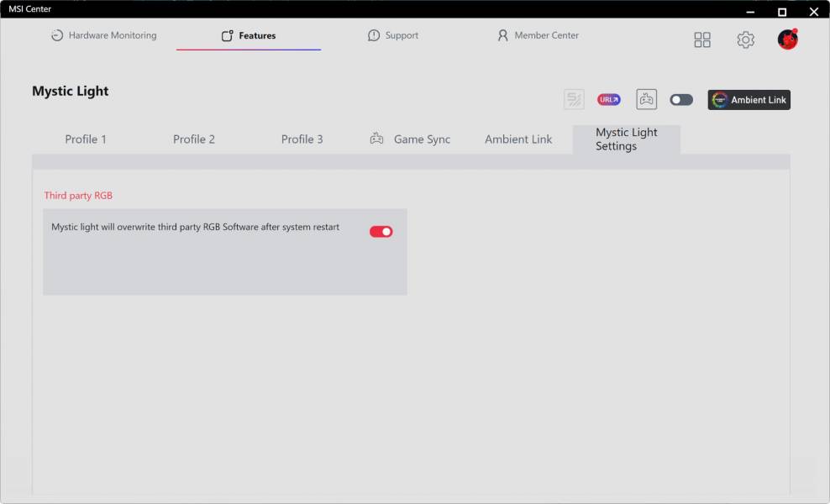Open the Features section

point(249,36)
